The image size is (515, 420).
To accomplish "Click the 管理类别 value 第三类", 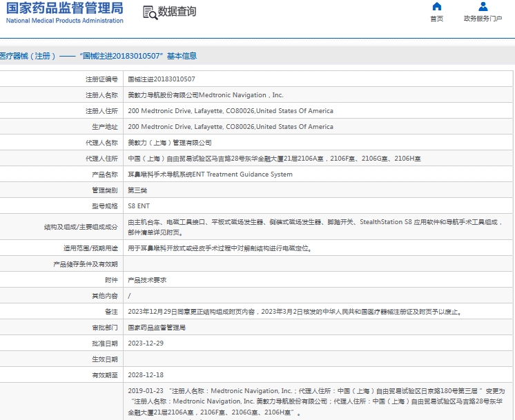I will click(x=137, y=190).
